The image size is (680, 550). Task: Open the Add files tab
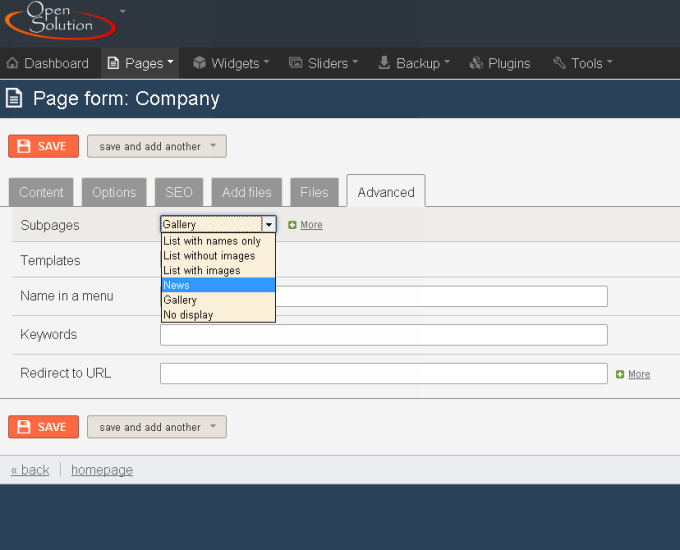click(x=247, y=192)
